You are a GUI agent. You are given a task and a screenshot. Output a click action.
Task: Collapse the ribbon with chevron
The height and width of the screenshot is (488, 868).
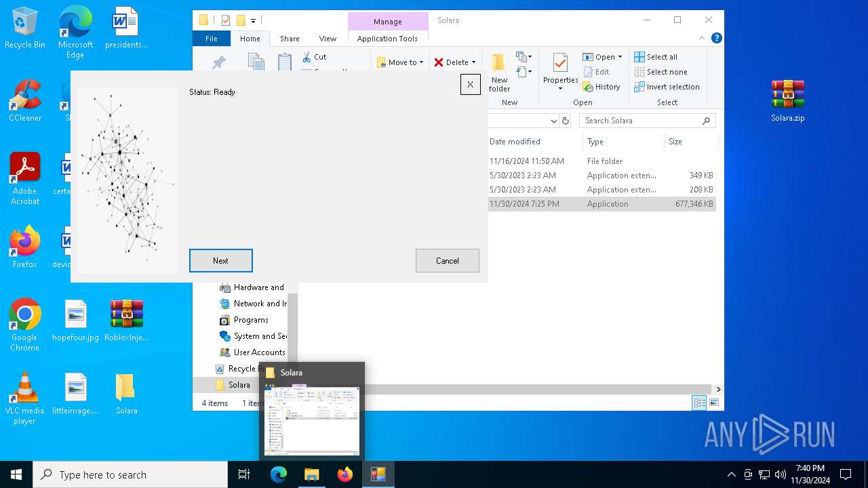pos(702,39)
